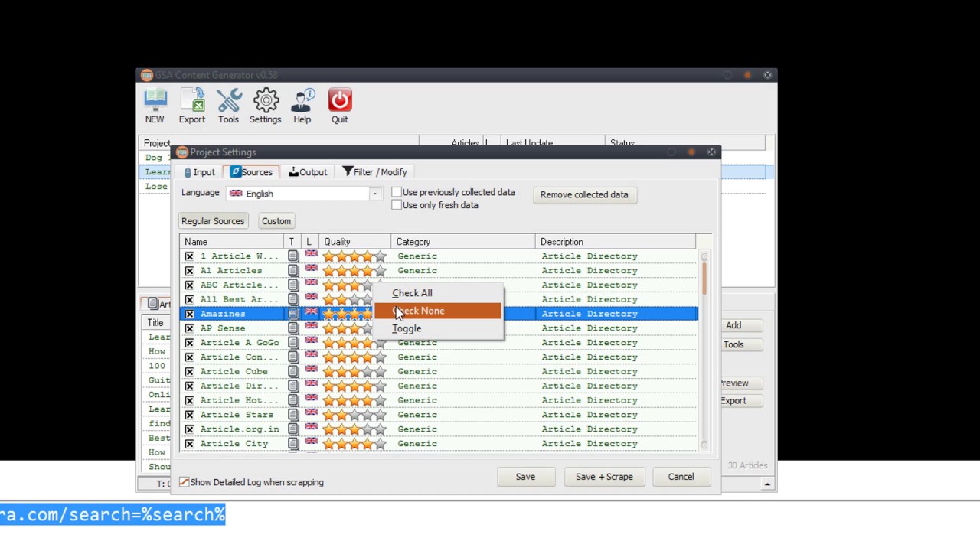980x551 pixels.
Task: Toggle the Article Cube source checkbox
Action: point(189,372)
